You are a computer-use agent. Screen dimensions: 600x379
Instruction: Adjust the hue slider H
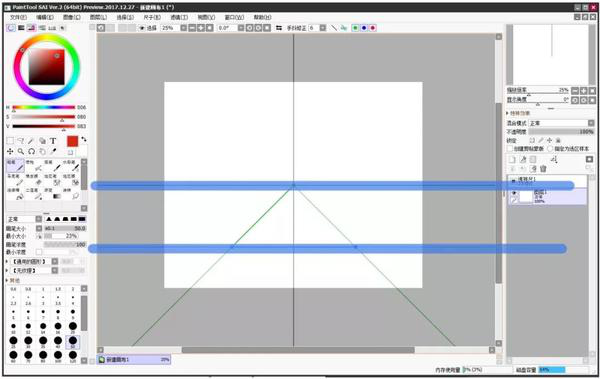point(44,108)
